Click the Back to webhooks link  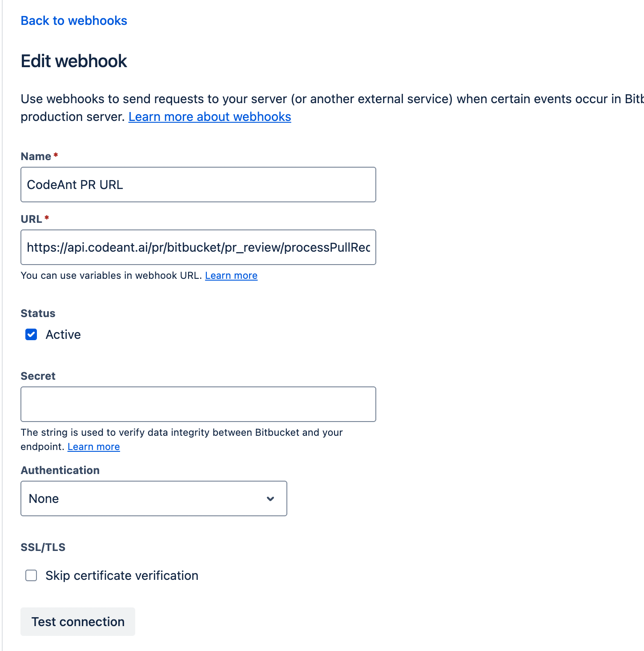[x=73, y=20]
